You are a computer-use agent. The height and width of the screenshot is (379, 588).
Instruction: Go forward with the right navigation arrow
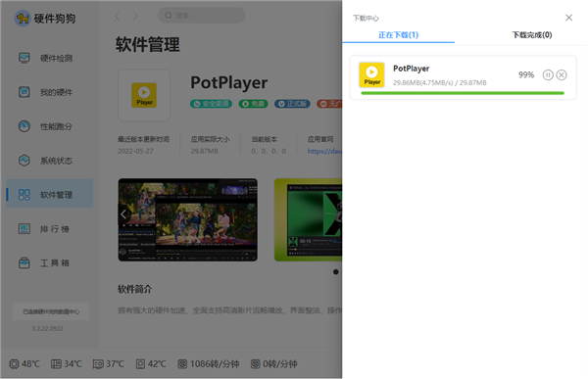point(135,16)
